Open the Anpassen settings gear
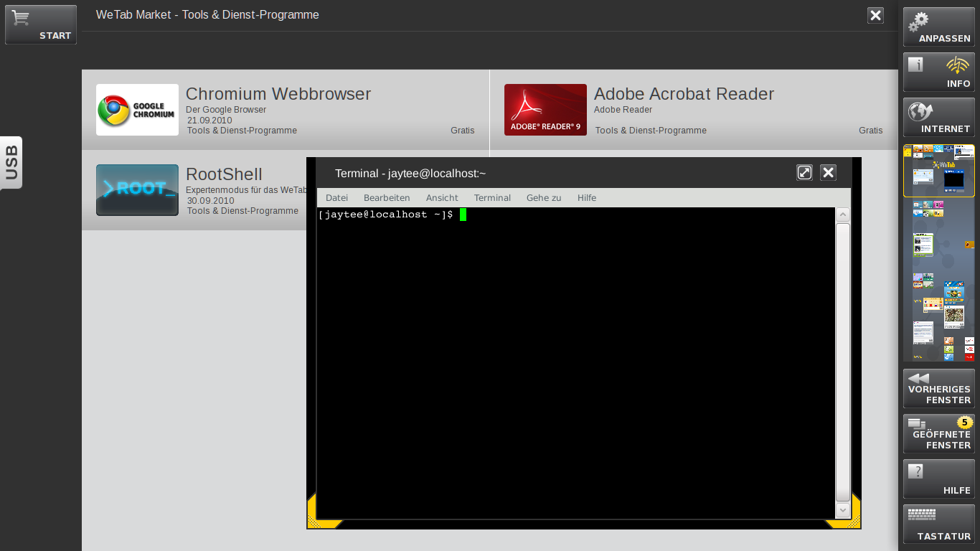Screen dimensions: 980x551 (x=938, y=27)
